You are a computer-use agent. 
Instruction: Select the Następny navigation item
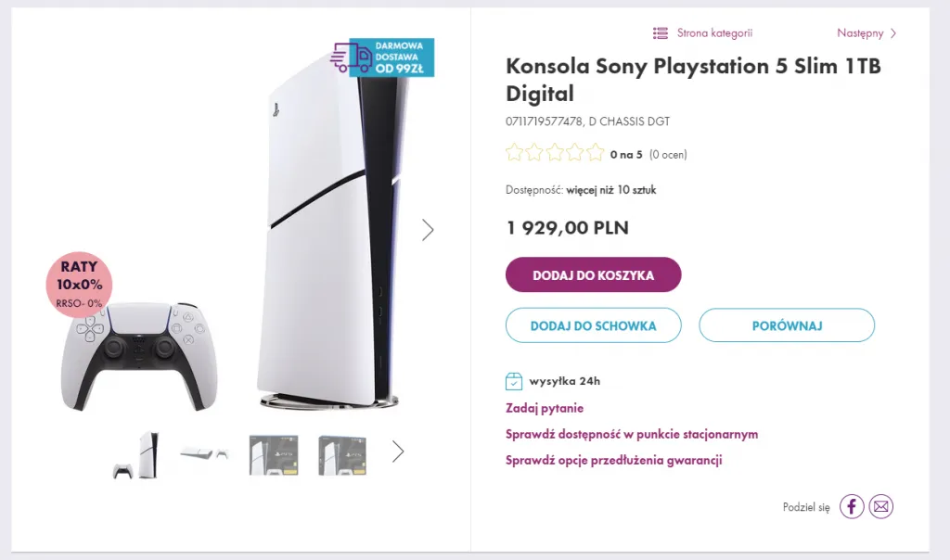click(861, 32)
